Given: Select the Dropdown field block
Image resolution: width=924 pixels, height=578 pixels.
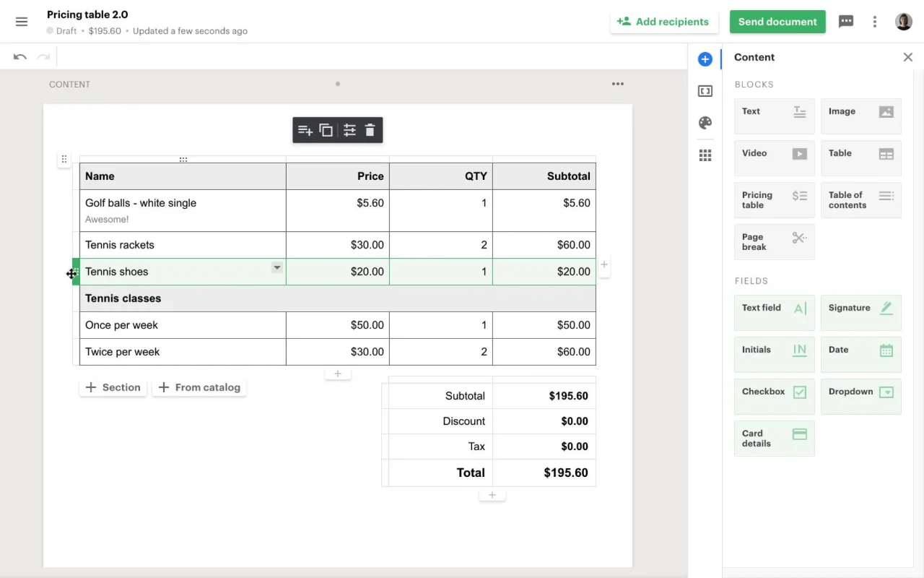Looking at the screenshot, I should [x=860, y=397].
